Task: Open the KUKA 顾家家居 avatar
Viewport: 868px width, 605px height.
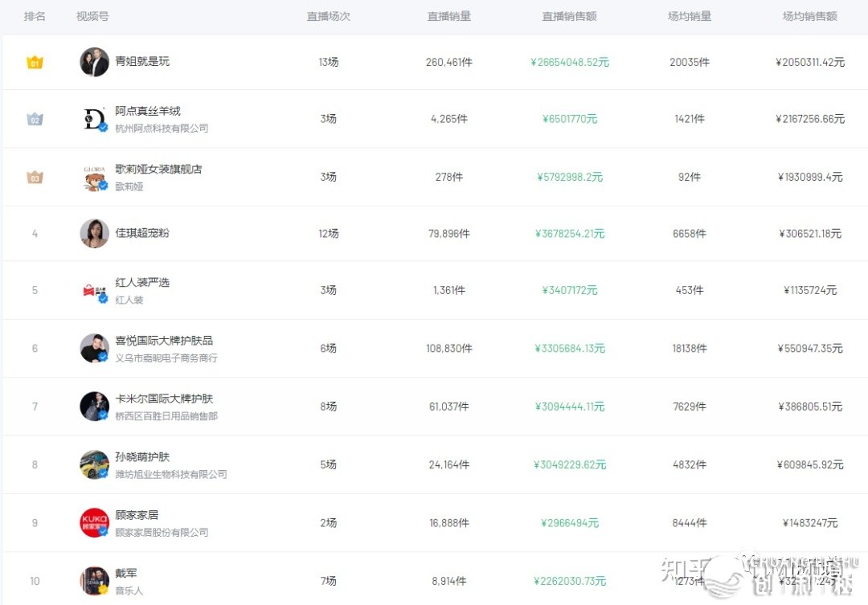Action: point(94,523)
